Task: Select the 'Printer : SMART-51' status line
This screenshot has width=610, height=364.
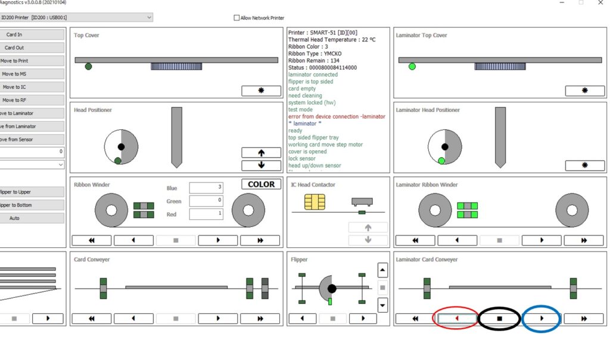Action: coord(322,32)
